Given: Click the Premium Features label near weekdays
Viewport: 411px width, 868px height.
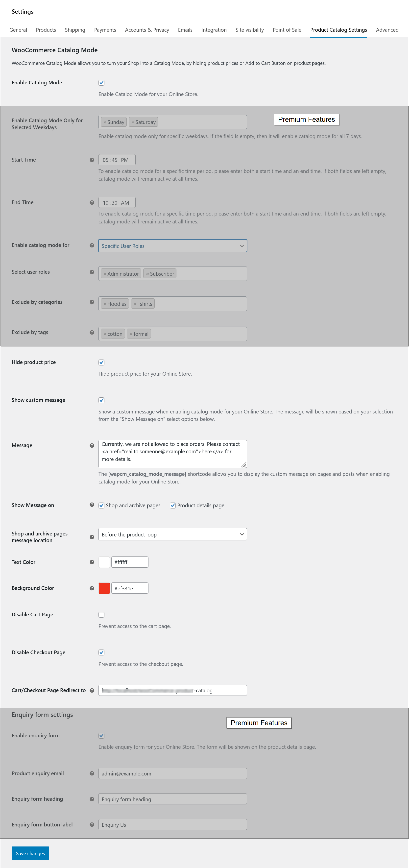Looking at the screenshot, I should click(x=306, y=119).
